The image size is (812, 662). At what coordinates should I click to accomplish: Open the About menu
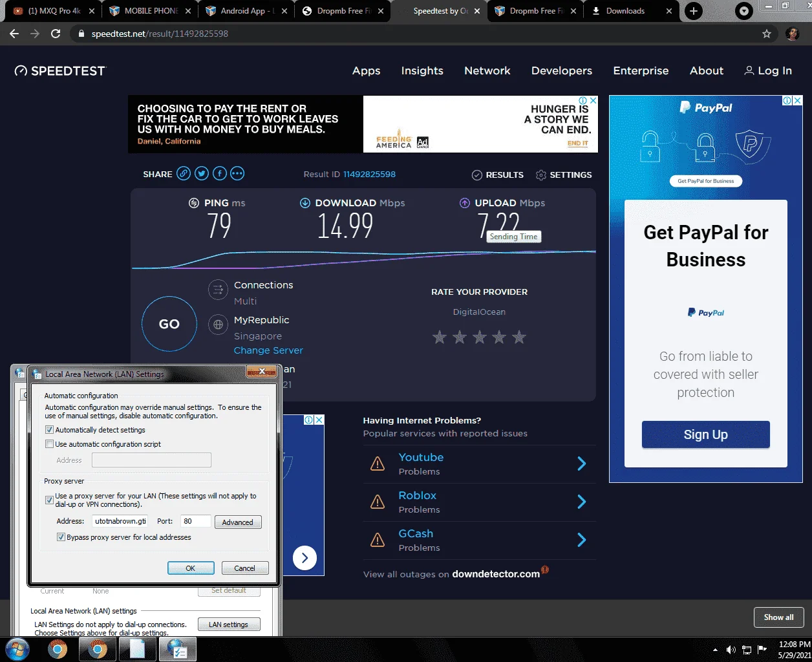(707, 71)
